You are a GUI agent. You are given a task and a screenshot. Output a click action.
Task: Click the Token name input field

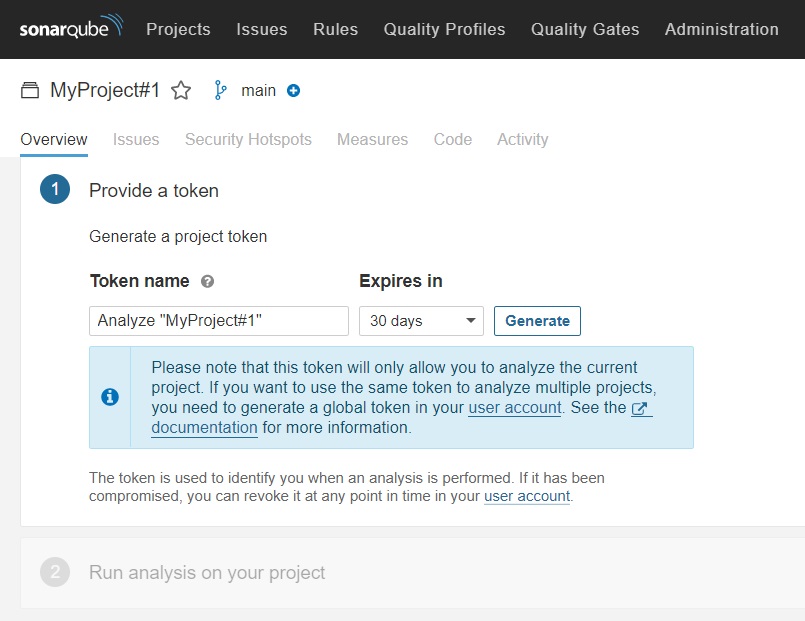coord(219,321)
